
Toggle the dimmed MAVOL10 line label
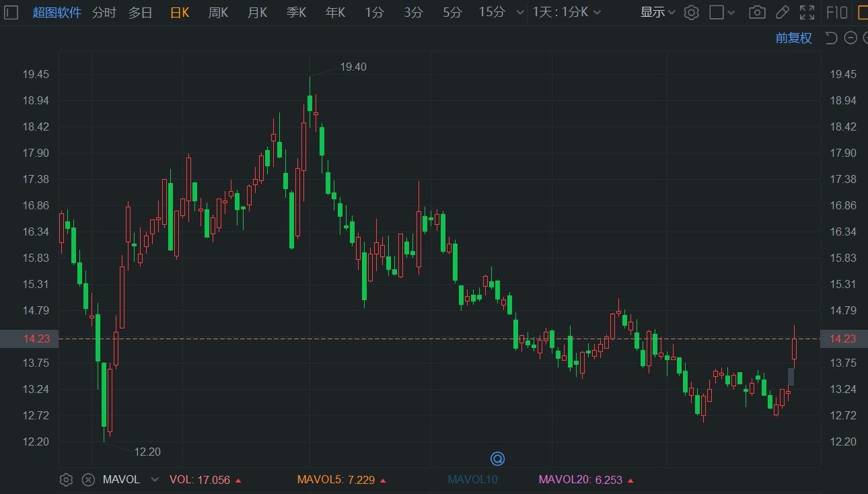point(474,480)
